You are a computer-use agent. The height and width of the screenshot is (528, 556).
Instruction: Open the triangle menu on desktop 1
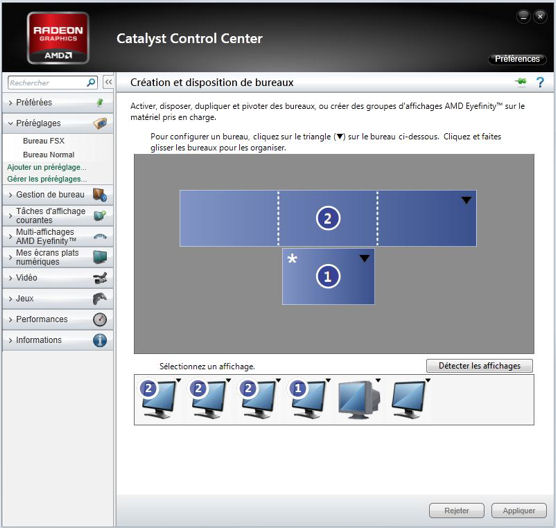click(x=365, y=259)
